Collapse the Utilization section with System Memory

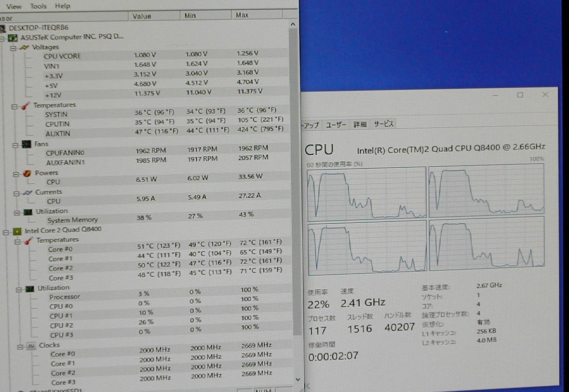[x=17, y=213]
